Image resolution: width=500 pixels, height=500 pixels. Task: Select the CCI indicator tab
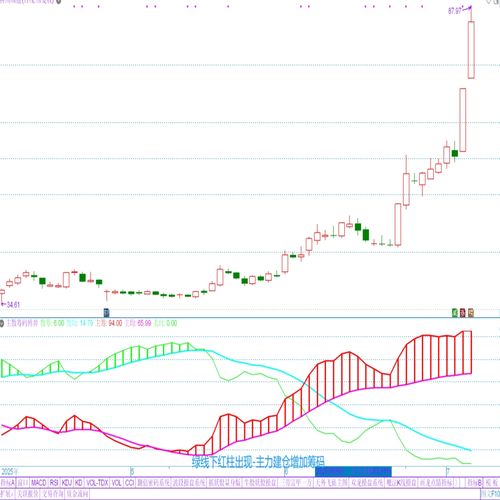click(129, 482)
